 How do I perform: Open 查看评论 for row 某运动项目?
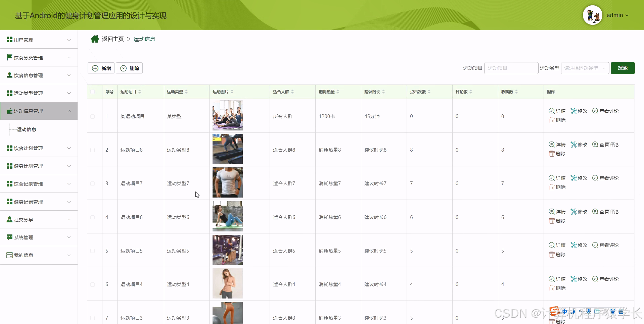(x=605, y=111)
